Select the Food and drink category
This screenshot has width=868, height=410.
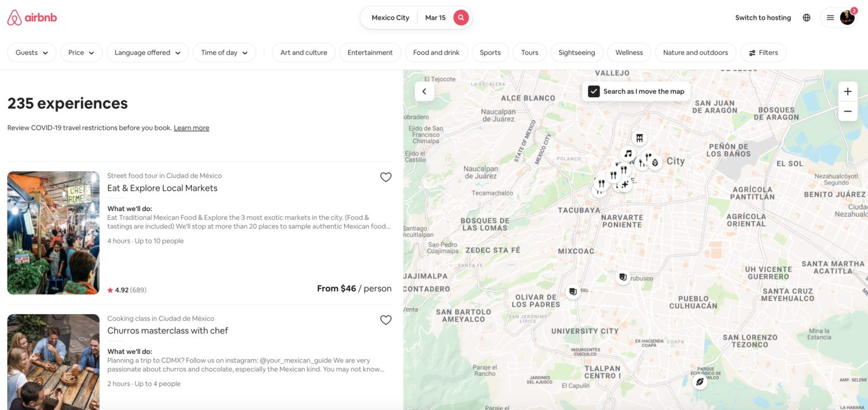tap(436, 52)
